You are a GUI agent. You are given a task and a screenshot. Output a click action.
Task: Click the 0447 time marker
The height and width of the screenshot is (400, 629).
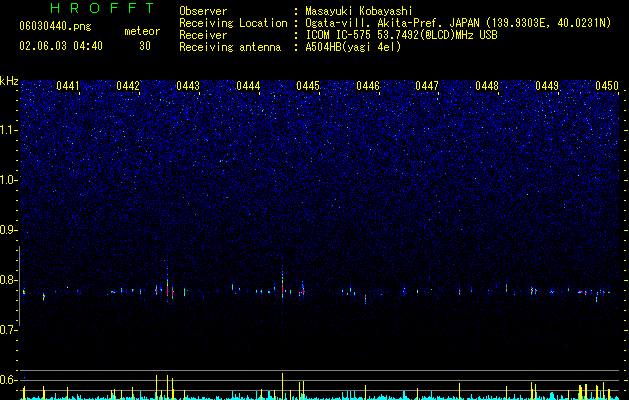[427, 86]
